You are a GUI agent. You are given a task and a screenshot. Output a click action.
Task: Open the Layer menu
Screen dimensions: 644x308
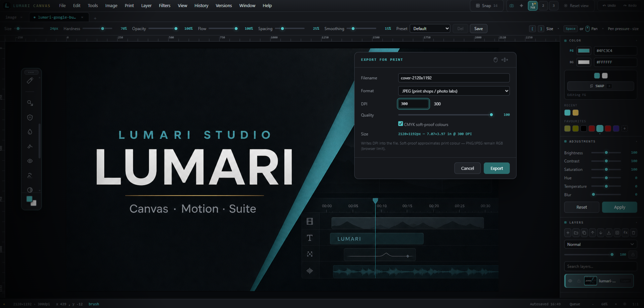coord(146,6)
